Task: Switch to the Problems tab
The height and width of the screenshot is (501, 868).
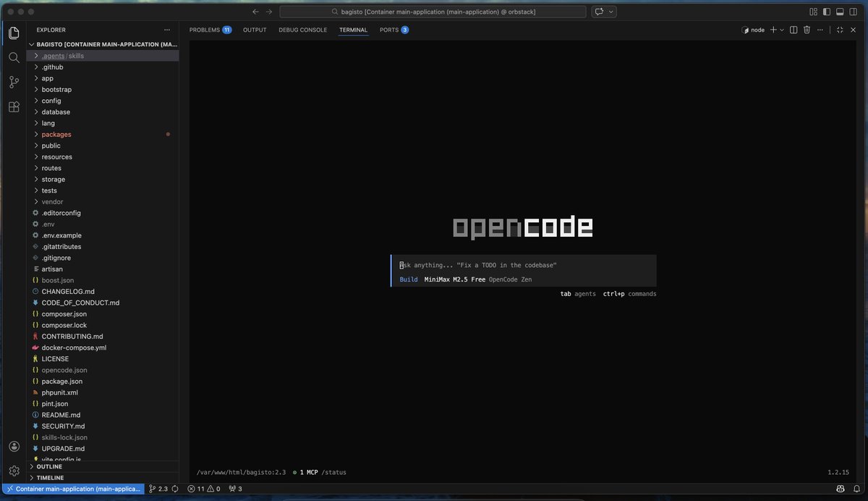Action: point(210,30)
